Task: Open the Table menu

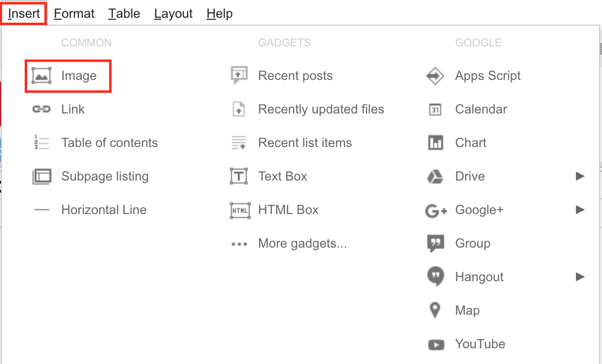Action: coord(124,13)
